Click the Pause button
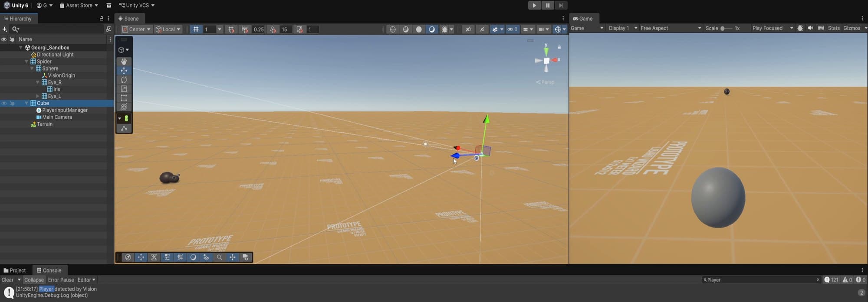Screen dimensions: 868x302 [x=548, y=5]
